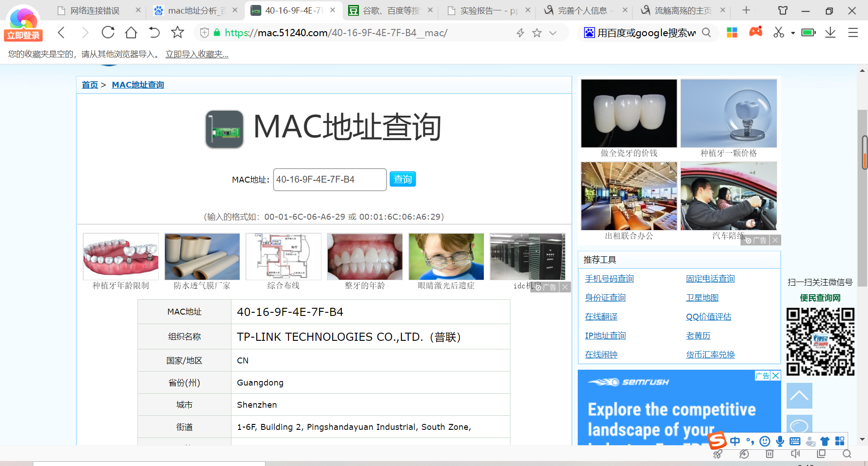Open the 卫星地图 tool link
The width and height of the screenshot is (868, 466).
tap(702, 297)
